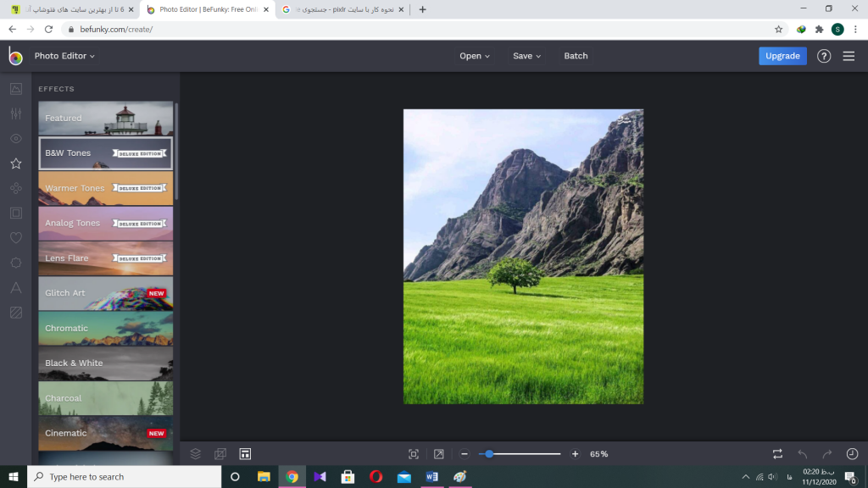868x488 pixels.
Task: Select the B&W Tones effects category
Action: (106, 153)
